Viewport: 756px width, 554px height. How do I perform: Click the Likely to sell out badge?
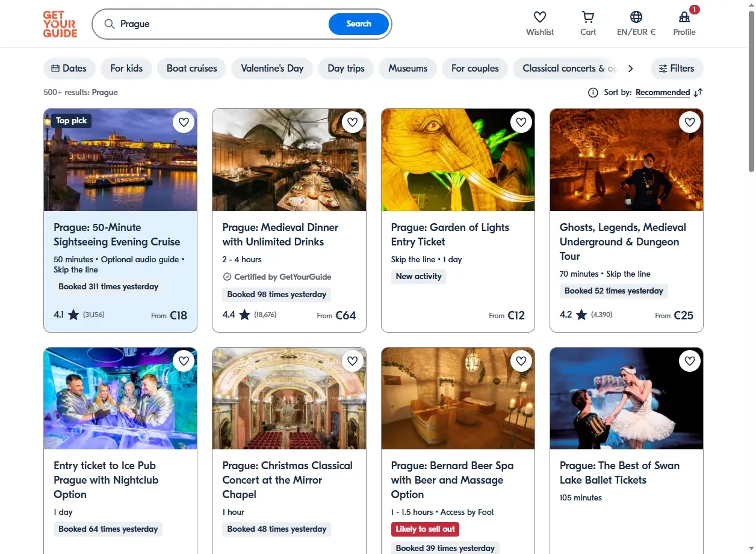(425, 529)
